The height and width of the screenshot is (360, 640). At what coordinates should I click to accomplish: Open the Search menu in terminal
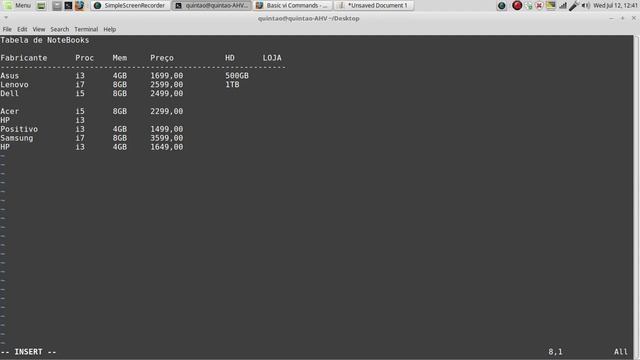click(x=60, y=29)
